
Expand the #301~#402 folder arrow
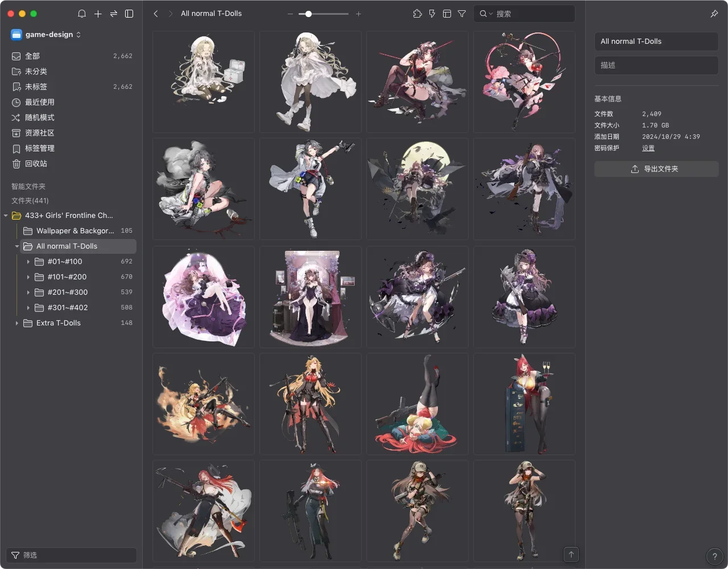pos(28,308)
